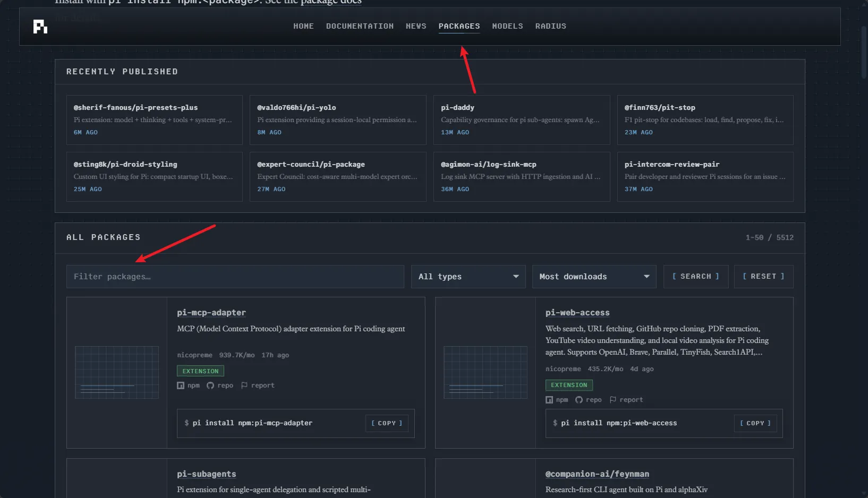Expand the All types dropdown

tap(468, 277)
